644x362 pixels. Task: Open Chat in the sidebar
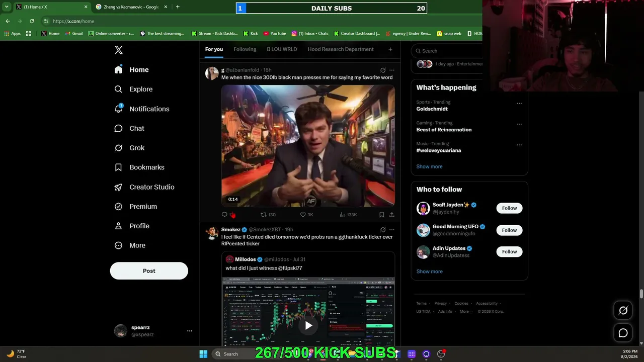[129, 128]
